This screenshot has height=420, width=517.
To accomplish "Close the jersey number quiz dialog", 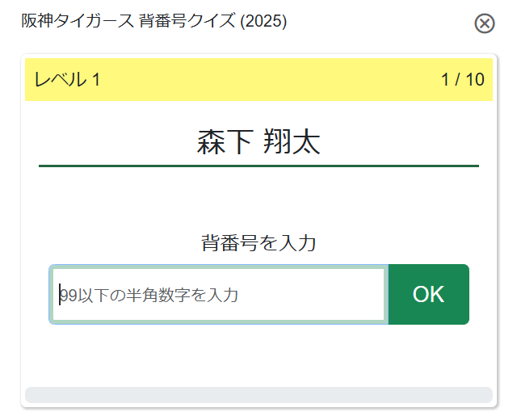I will coord(484,23).
